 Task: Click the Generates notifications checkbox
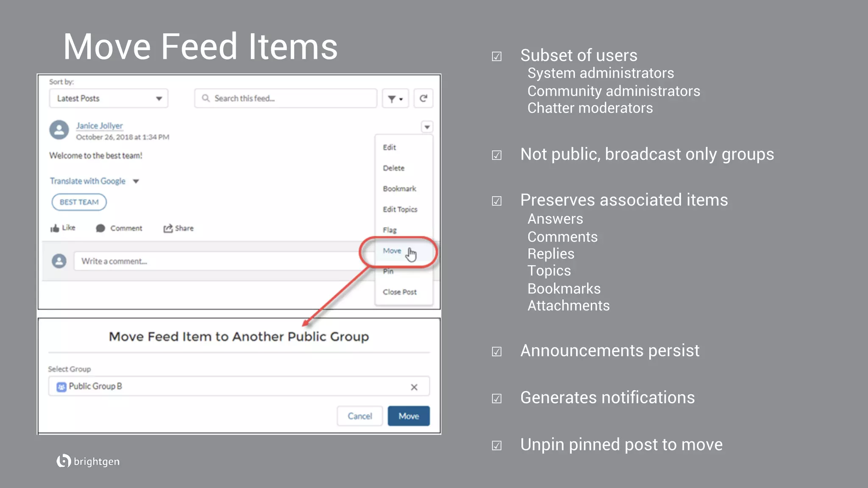[497, 399]
